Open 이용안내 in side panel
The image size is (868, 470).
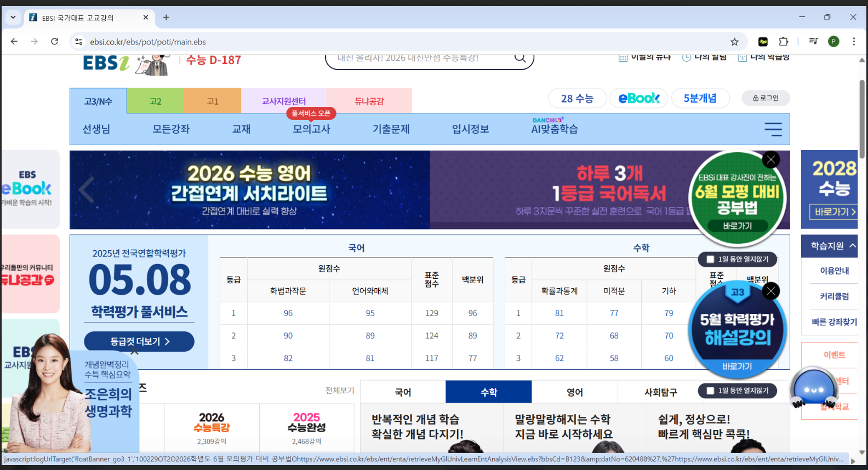click(835, 271)
